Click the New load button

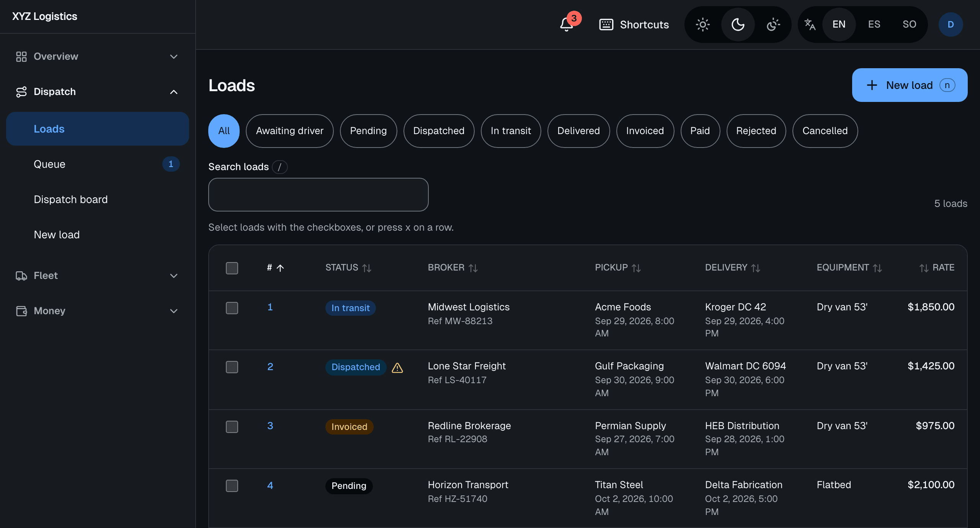click(910, 85)
